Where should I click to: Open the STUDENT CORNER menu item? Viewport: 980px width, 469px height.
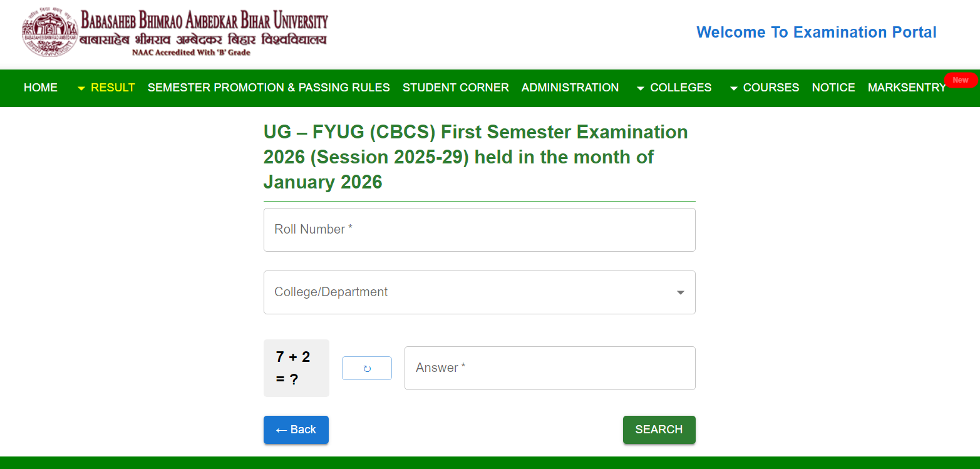456,88
